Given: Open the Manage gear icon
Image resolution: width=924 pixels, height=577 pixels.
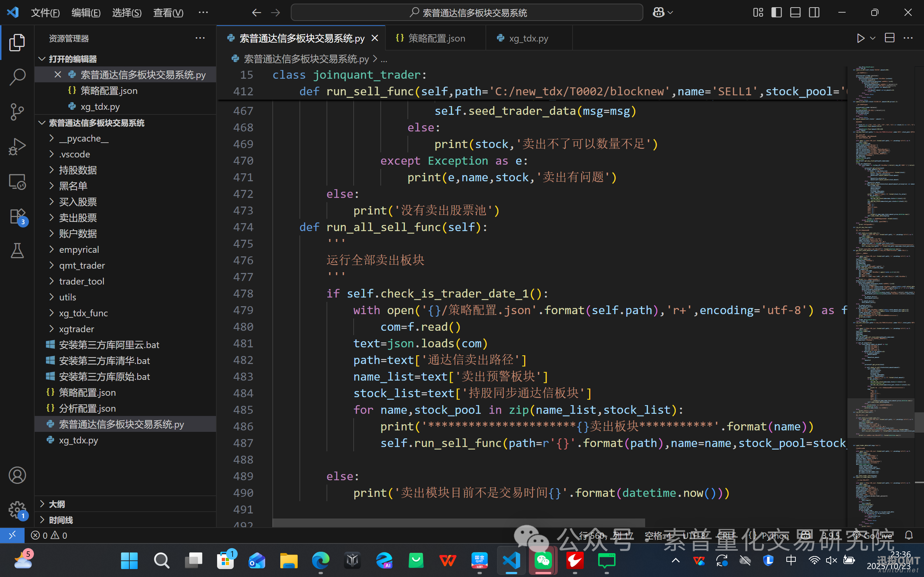Looking at the screenshot, I should pos(17,510).
